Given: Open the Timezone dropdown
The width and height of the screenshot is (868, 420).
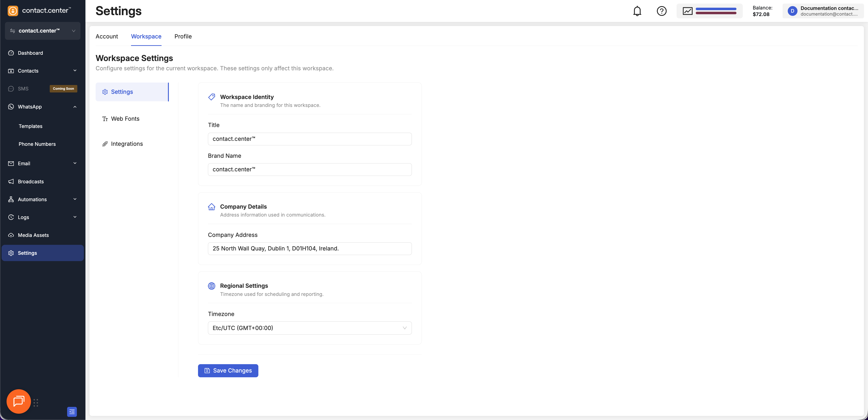Looking at the screenshot, I should tap(309, 328).
